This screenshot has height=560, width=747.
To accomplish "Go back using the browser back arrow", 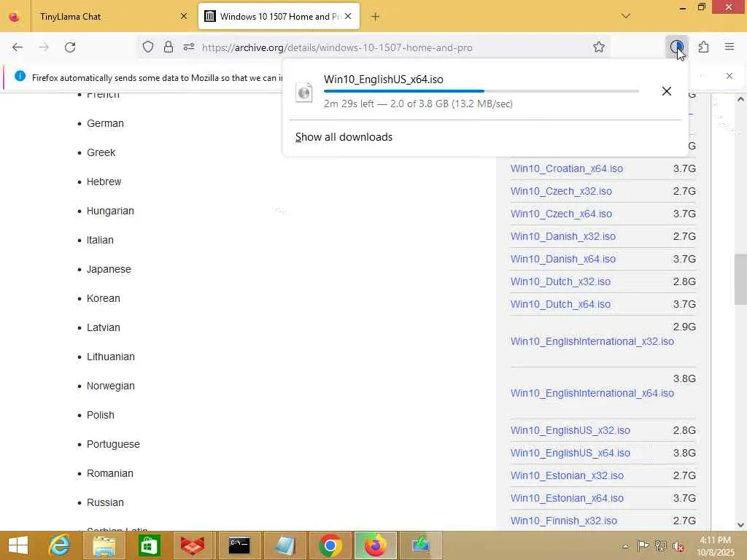I will [x=18, y=47].
